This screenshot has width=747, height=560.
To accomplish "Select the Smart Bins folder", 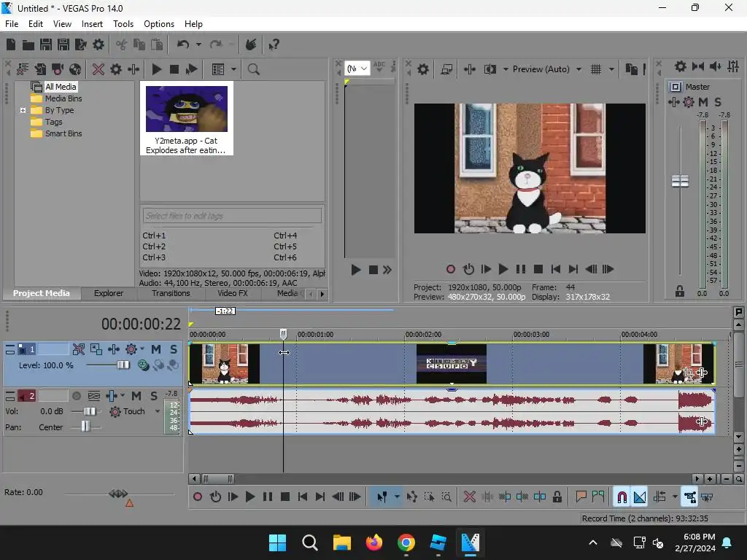I will tap(63, 134).
